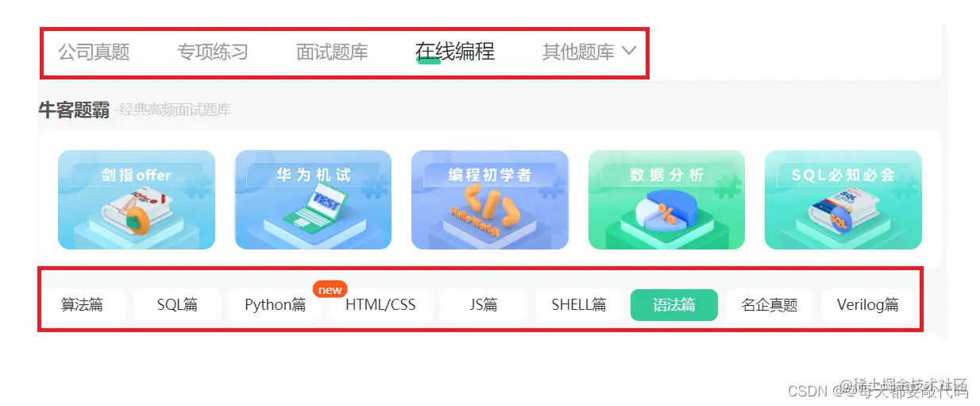Open the 剑指offer question set card
980x406 pixels.
[136, 199]
